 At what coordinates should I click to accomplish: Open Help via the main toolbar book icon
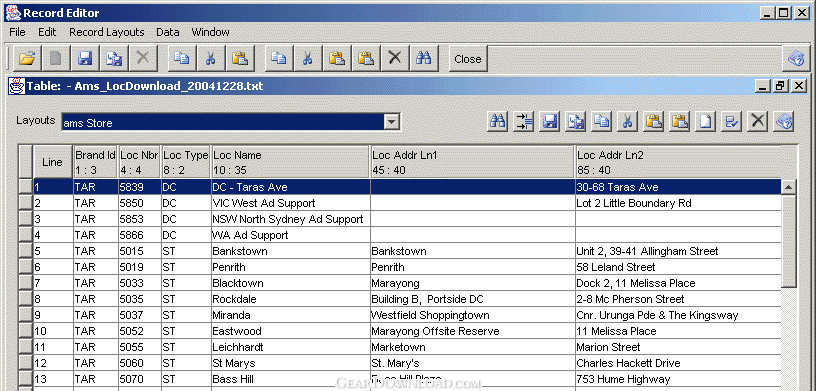(796, 58)
